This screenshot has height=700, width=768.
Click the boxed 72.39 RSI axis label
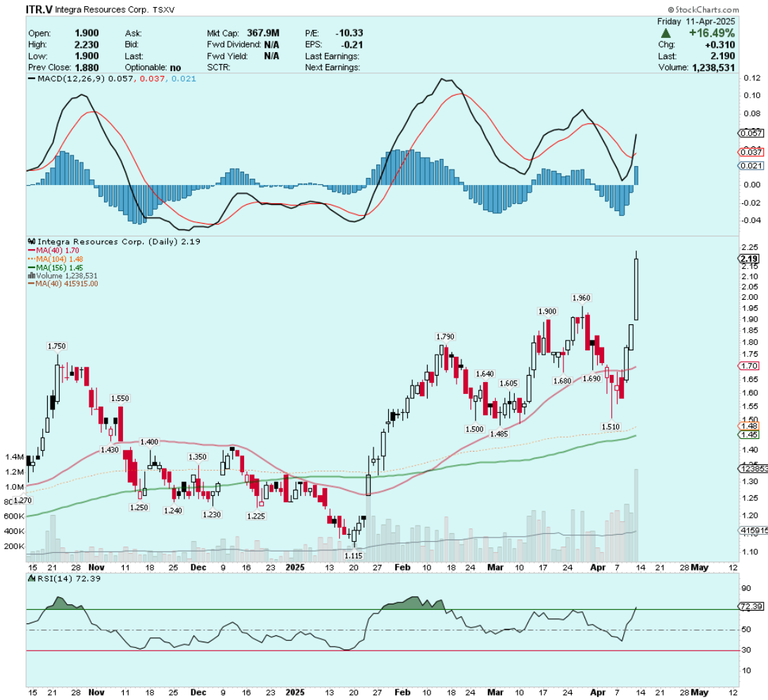[x=751, y=607]
